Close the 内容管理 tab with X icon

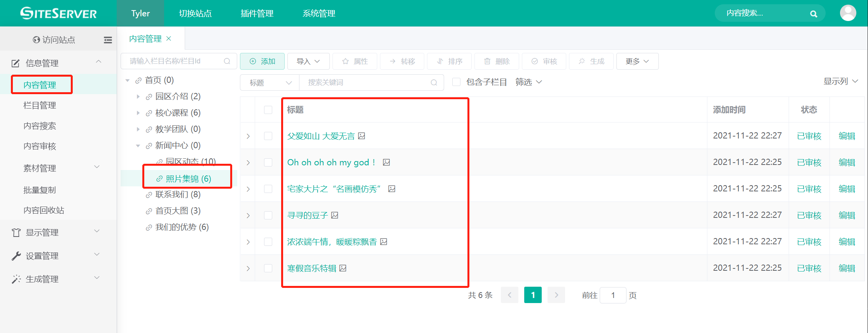pos(169,39)
